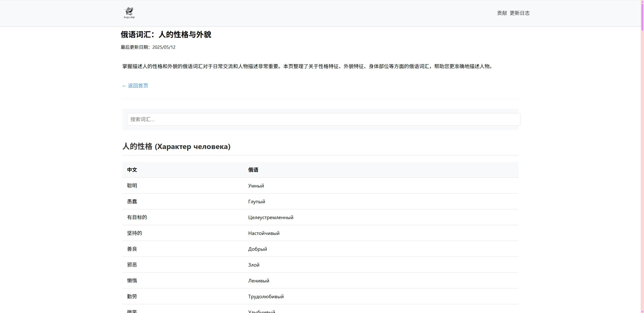This screenshot has width=644, height=313.
Task: Select the Russian word Умный
Action: (256, 186)
